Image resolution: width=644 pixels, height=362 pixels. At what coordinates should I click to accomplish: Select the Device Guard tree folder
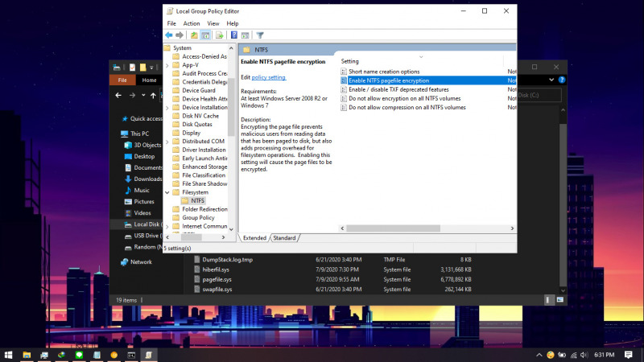pos(199,90)
